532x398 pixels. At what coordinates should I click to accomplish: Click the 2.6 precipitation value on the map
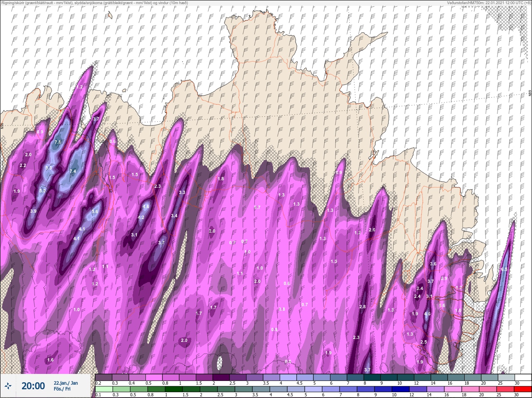pos(372,230)
